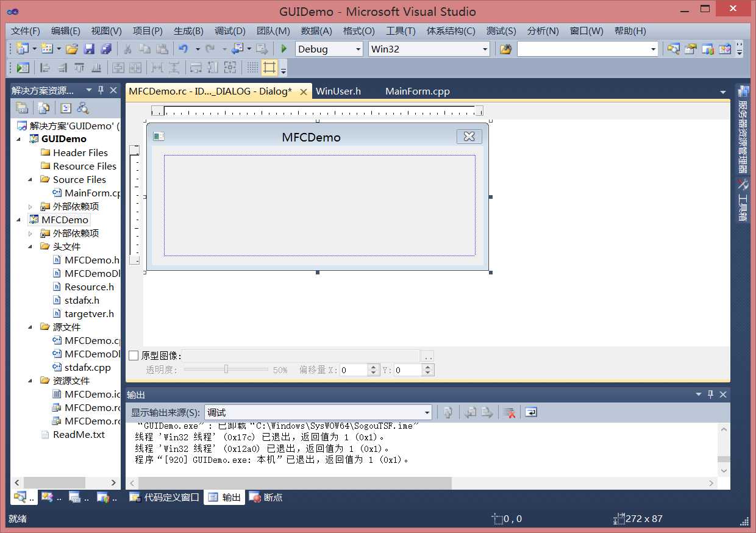Start debugging with the green play icon
Viewport: 756px width, 533px height.
point(283,49)
